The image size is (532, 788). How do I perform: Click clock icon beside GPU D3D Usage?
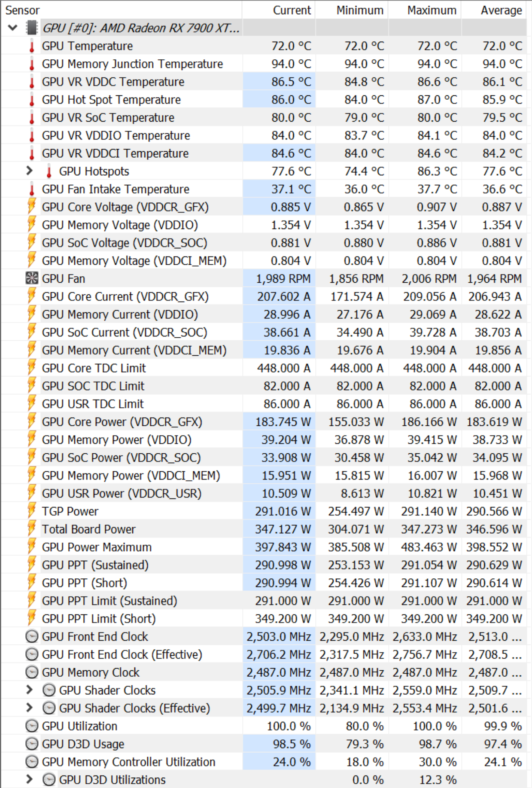click(x=32, y=744)
